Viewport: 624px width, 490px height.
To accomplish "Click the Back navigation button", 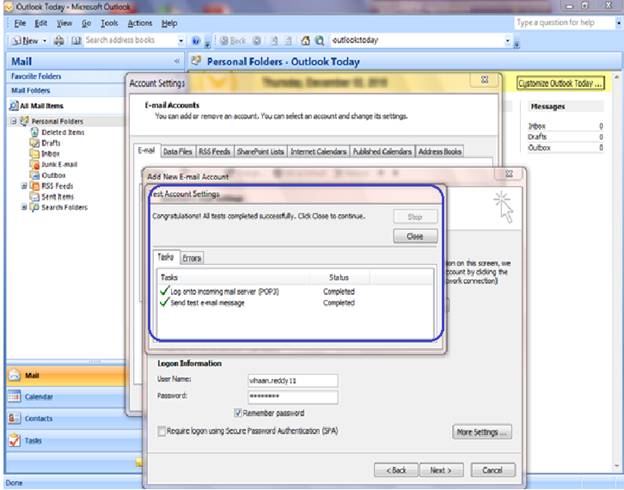I will click(x=233, y=41).
